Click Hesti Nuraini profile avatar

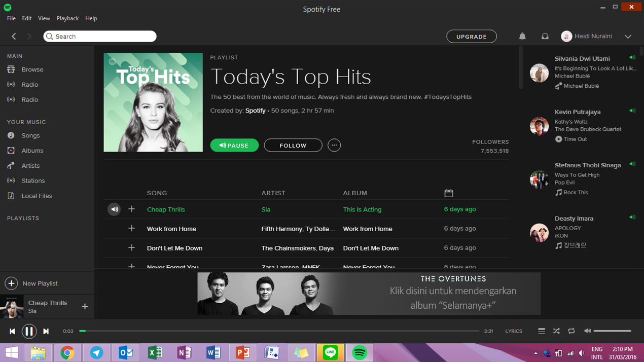click(566, 37)
